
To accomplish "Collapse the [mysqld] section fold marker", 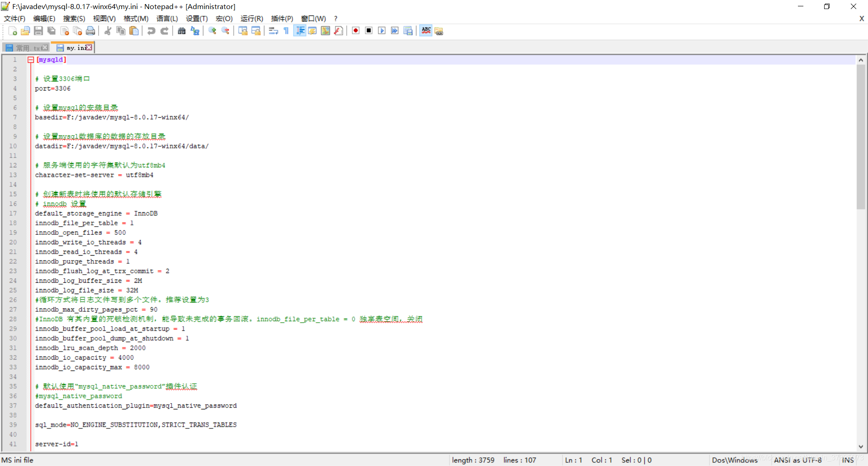I will click(31, 60).
